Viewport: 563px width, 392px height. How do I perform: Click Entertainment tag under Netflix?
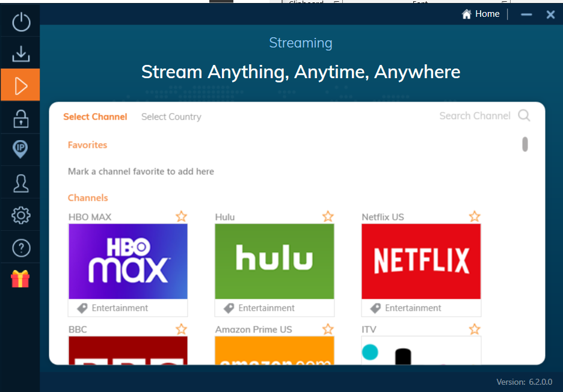pyautogui.click(x=406, y=308)
